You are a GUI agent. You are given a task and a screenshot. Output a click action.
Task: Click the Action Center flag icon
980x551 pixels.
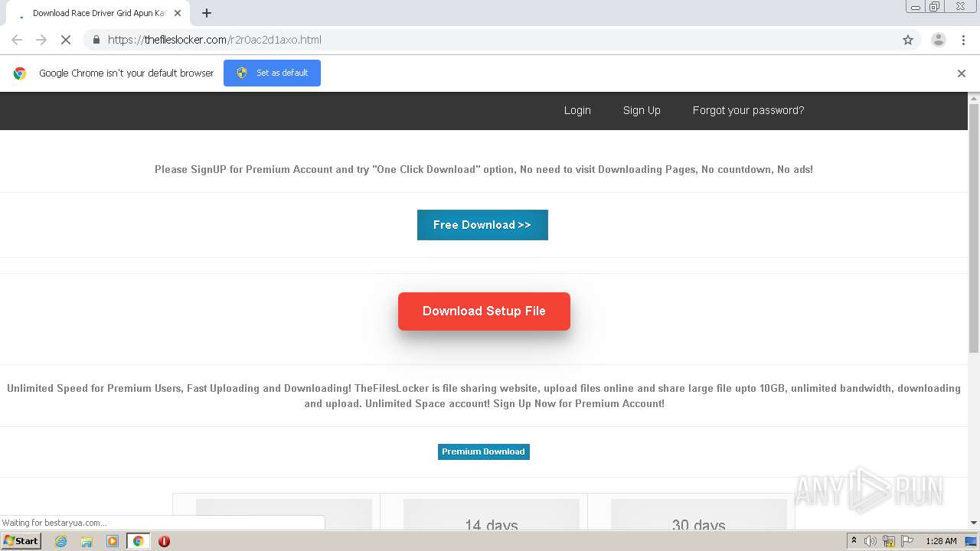906,541
